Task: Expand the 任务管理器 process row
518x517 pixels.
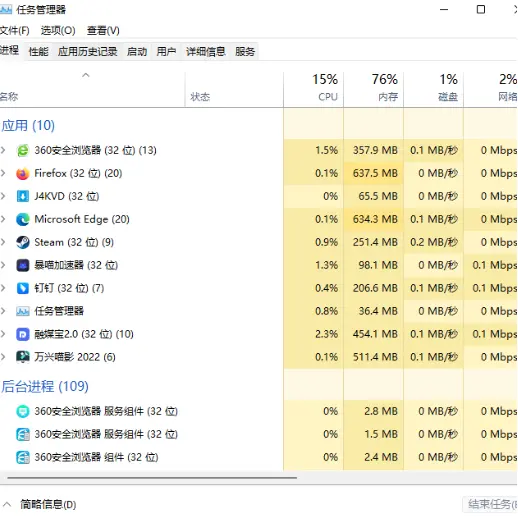Action: point(3,311)
